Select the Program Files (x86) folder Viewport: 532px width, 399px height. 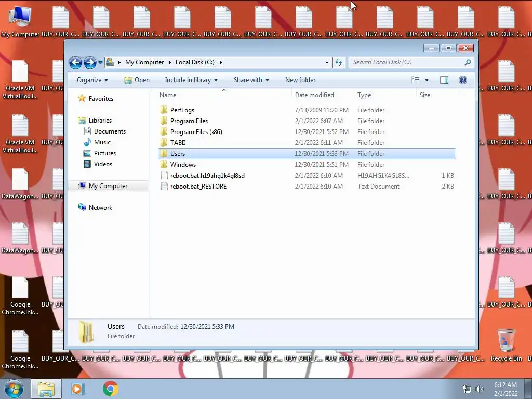point(196,132)
